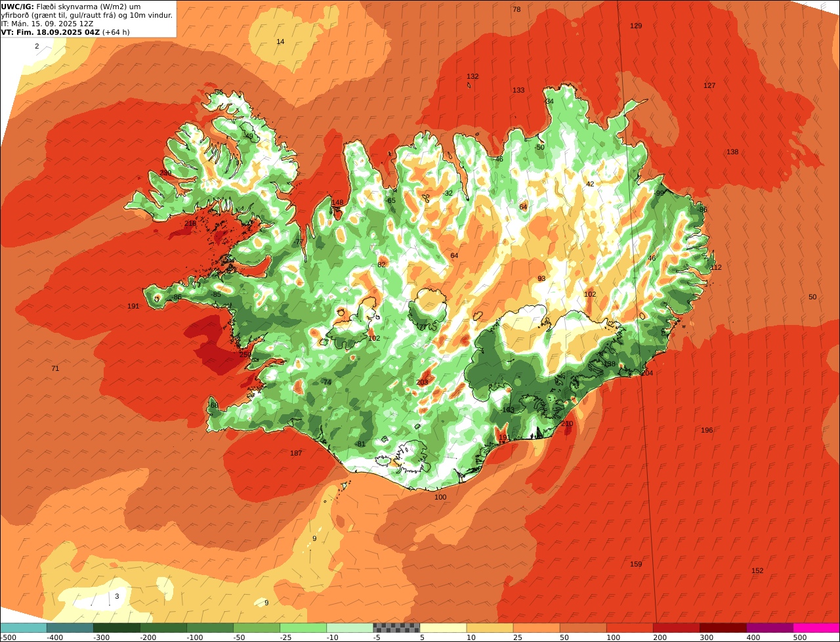Click the legend swatch between -10 and -5
The height and width of the screenshot is (642, 840).
coord(350,628)
